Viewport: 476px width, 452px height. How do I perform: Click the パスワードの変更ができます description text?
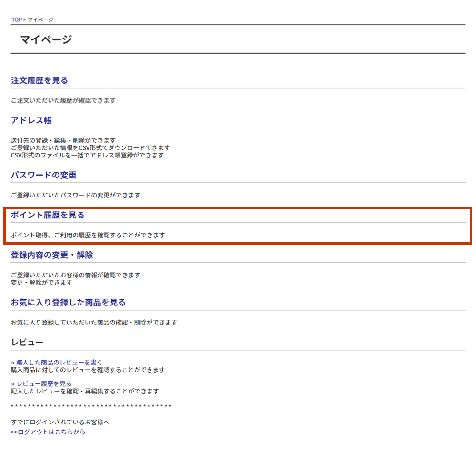(x=76, y=195)
